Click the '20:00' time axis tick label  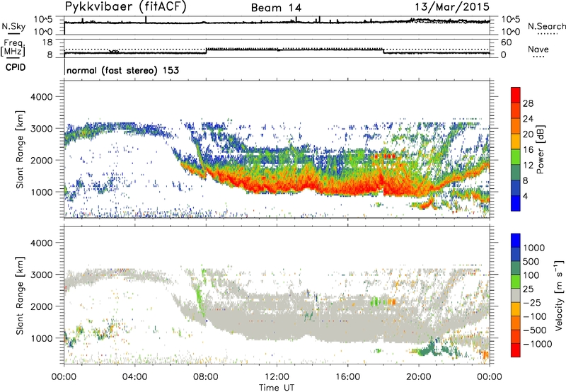419,377
